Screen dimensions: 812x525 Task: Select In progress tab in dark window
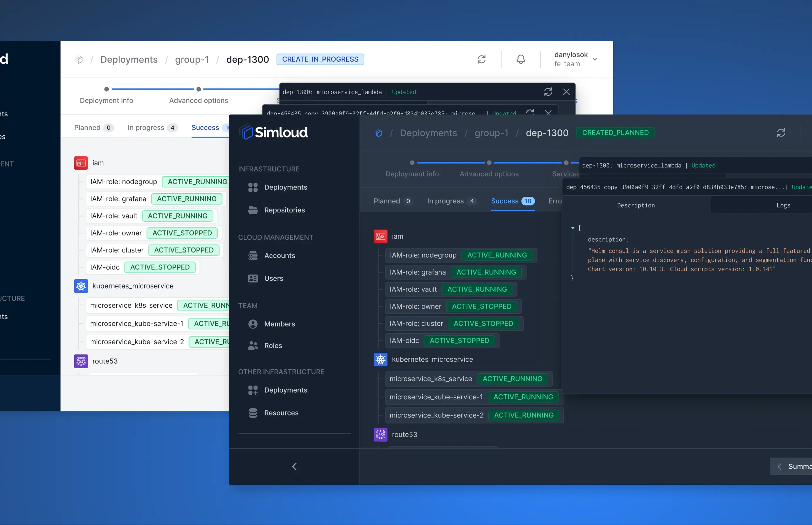point(451,201)
